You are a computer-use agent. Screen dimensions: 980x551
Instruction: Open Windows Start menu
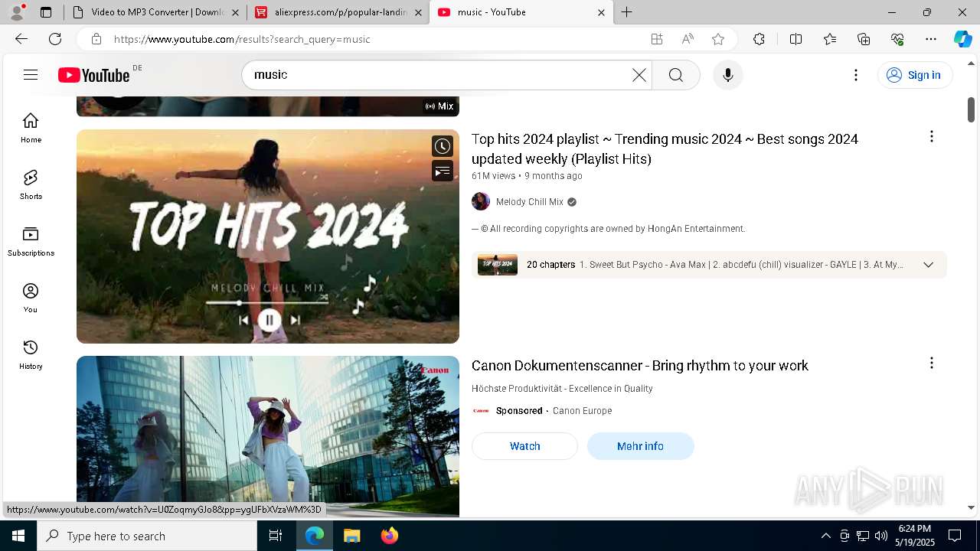click(x=18, y=536)
